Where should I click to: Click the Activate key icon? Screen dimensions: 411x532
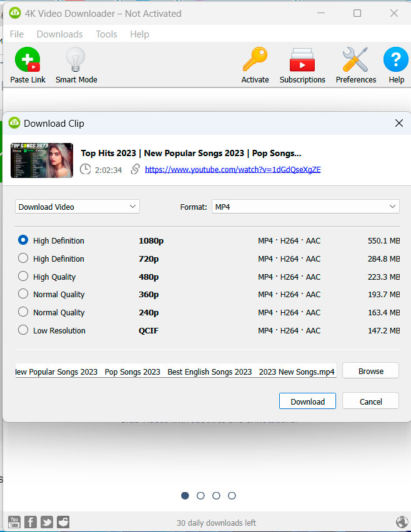coord(255,60)
